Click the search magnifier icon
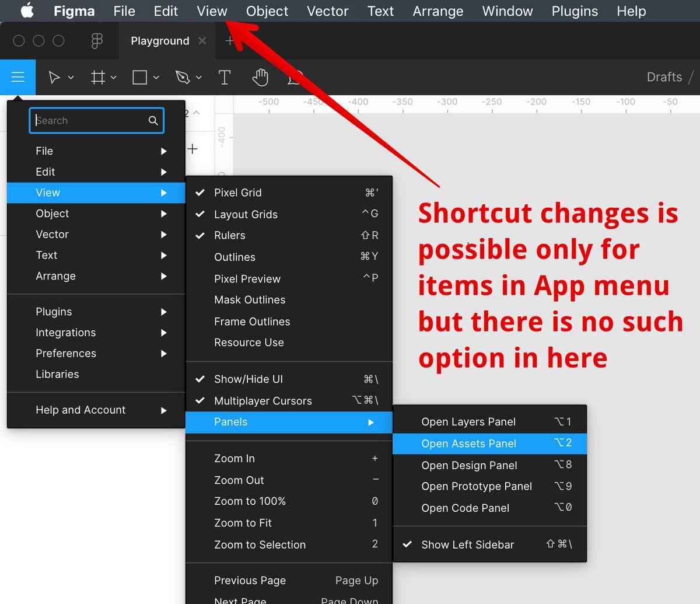The width and height of the screenshot is (700, 604). pos(153,120)
